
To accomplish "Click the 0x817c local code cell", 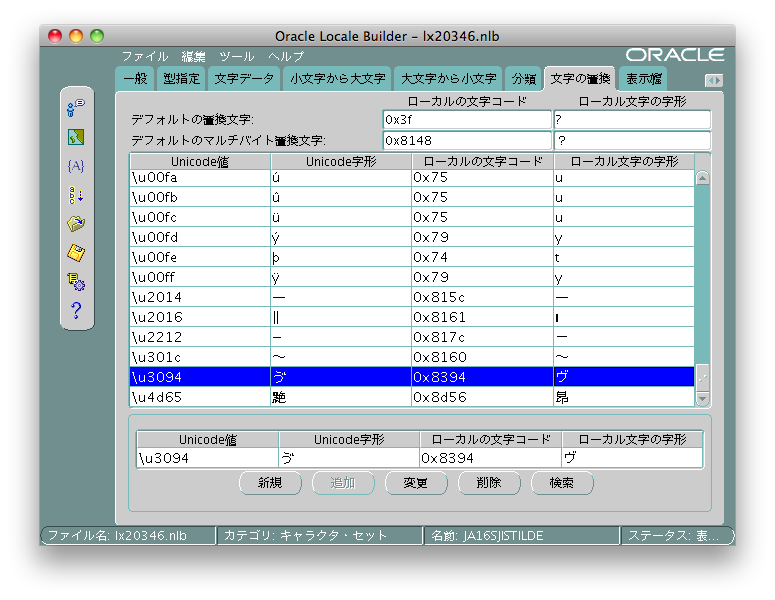I will tap(482, 338).
